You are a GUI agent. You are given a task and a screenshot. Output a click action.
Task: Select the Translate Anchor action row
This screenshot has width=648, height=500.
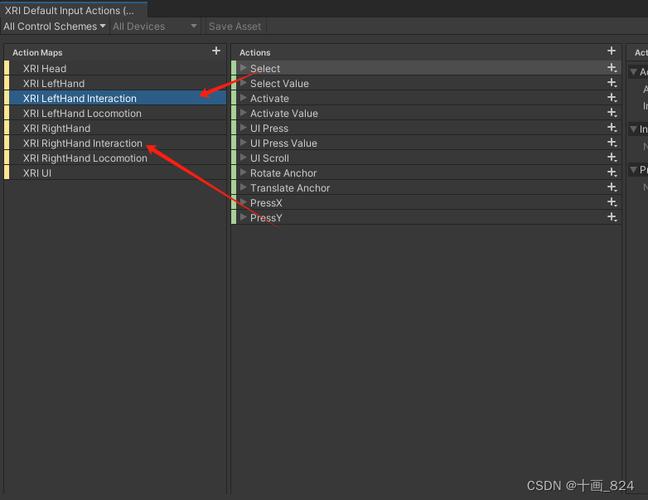(426, 187)
